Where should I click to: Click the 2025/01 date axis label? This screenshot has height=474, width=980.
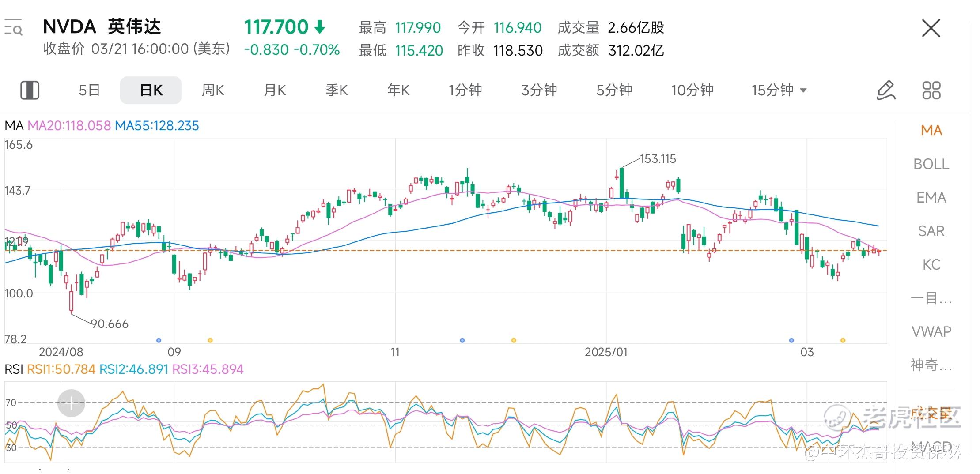(x=606, y=352)
